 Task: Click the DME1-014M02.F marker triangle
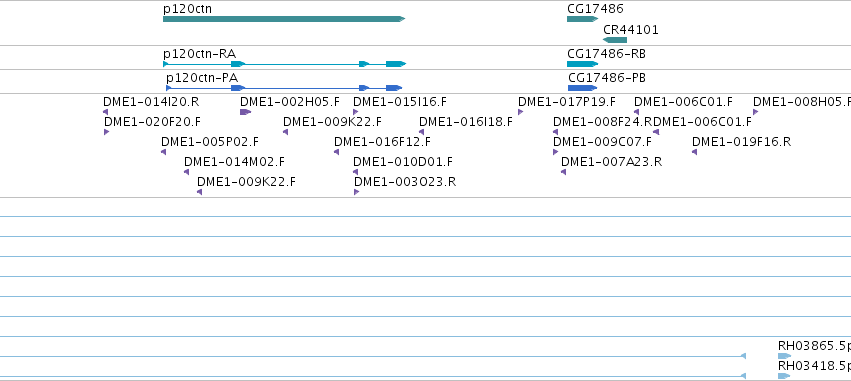click(x=187, y=172)
